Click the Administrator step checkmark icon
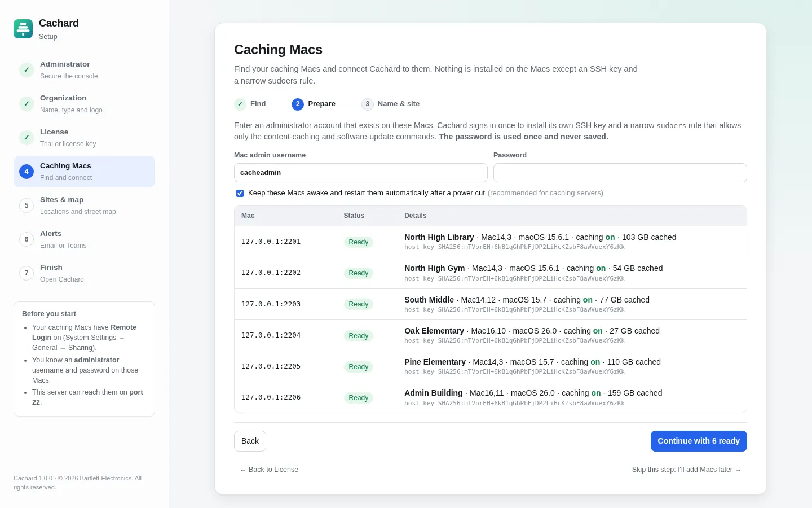The image size is (812, 508). tap(27, 70)
